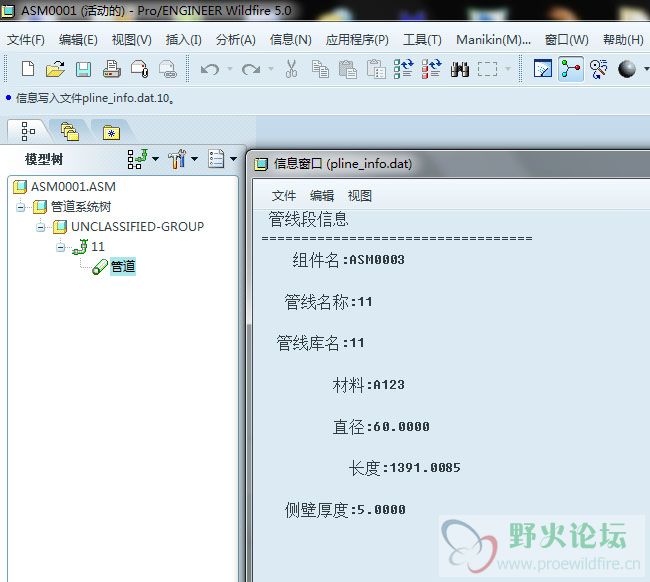Open 应用程序(P) main menu
Viewport: 650px width, 582px height.
click(357, 40)
